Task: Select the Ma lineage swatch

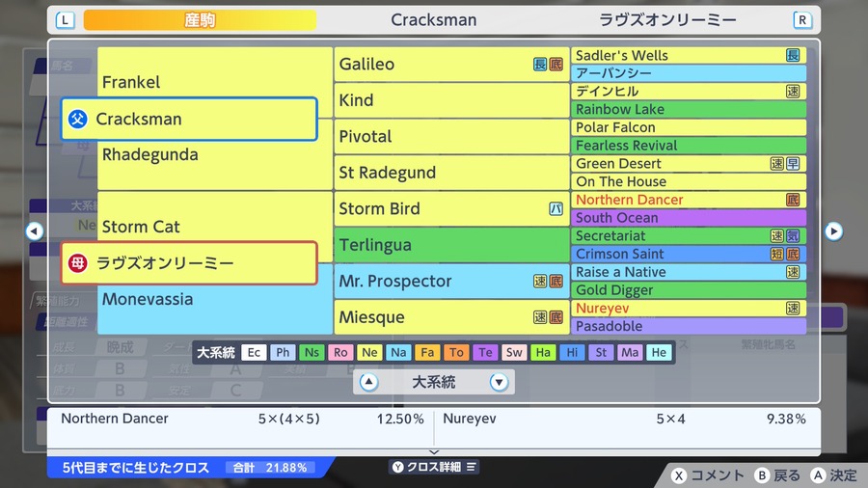Action: click(630, 352)
